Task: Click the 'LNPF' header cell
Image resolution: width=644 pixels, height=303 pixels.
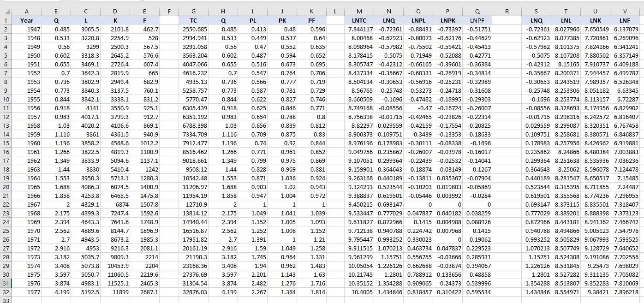Action: coord(477,20)
